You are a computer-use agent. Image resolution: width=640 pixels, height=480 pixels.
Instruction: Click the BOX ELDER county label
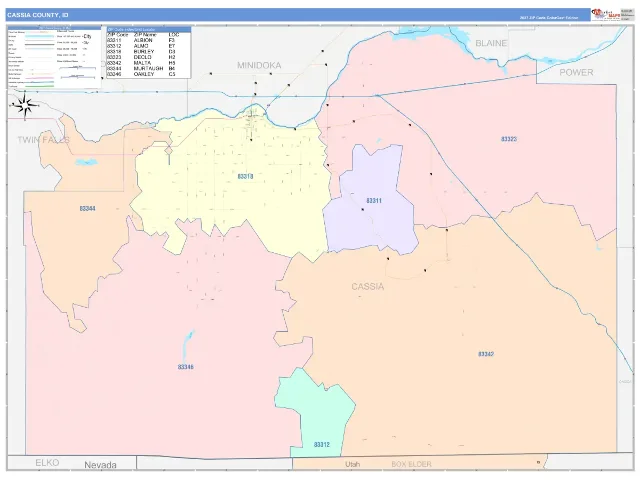click(411, 464)
